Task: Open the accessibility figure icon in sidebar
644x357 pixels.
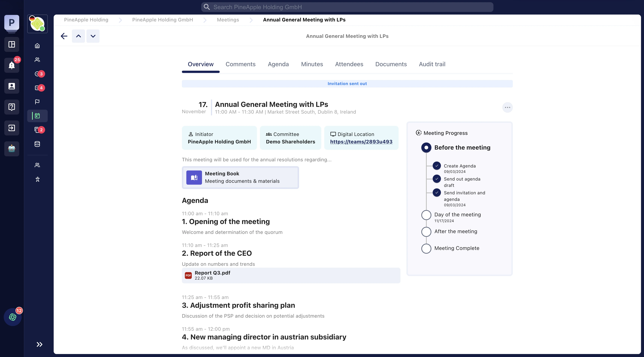Action: [x=37, y=179]
